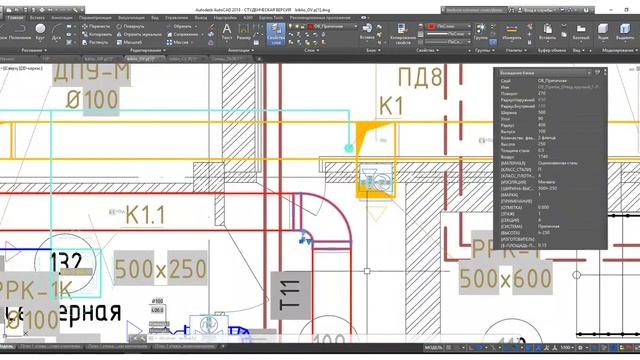Image resolution: width=640 pixels, height=360 pixels.
Task: Select the Текст (Text) annotation tool
Action: pyautogui.click(x=227, y=32)
